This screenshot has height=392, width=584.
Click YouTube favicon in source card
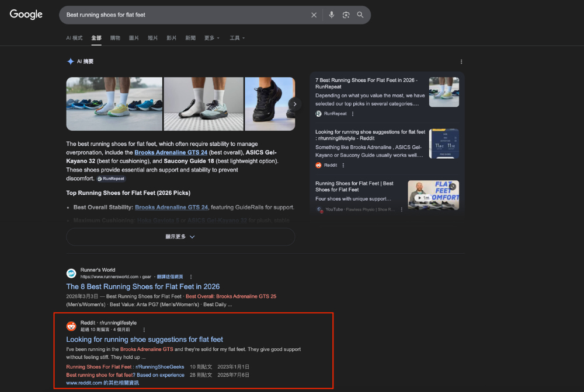(x=319, y=210)
